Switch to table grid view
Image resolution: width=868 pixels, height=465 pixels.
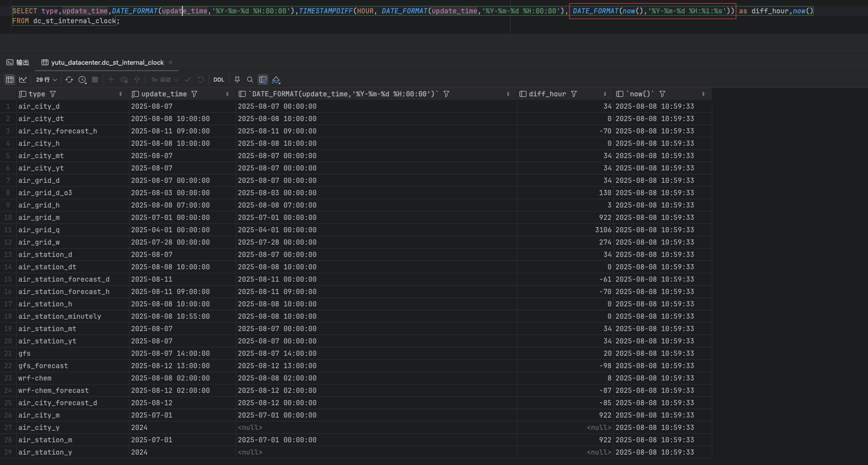pos(10,80)
